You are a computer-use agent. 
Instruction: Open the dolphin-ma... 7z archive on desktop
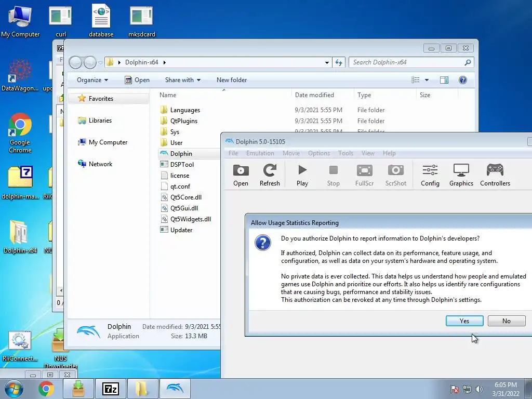point(20,183)
